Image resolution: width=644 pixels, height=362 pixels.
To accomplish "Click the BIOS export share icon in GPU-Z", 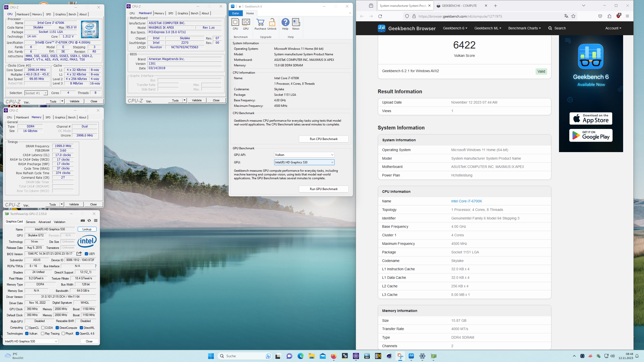I will 79,254.
